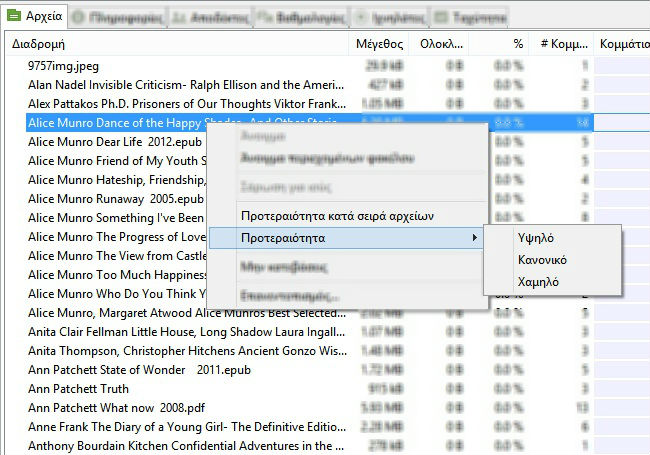Select Anita Thompson, Christopher Hitchens Gonzo row
This screenshot has width=650, height=455.
point(187,351)
